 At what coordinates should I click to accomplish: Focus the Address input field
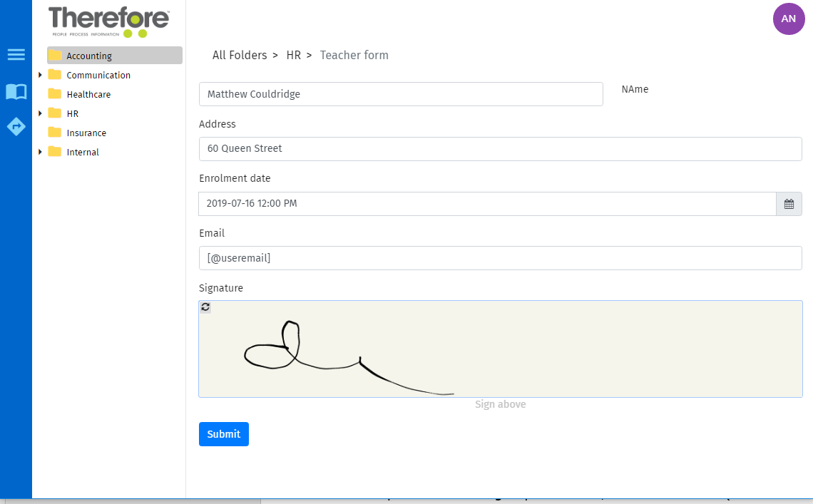[500, 149]
